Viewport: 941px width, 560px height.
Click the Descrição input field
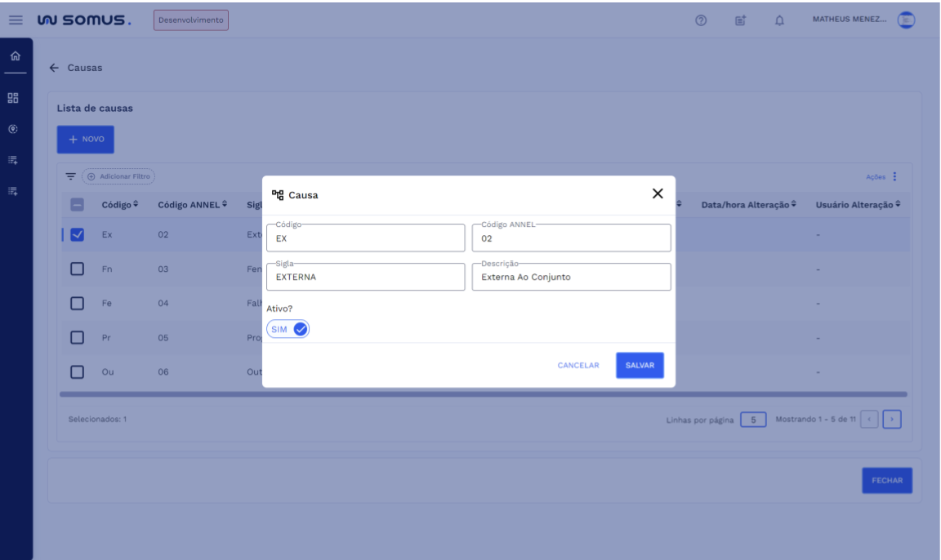point(571,278)
